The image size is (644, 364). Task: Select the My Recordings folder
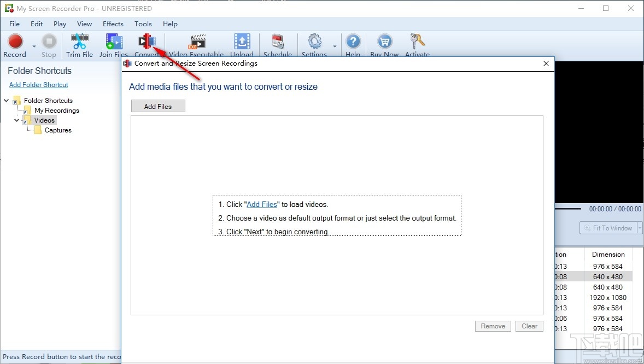tap(57, 110)
